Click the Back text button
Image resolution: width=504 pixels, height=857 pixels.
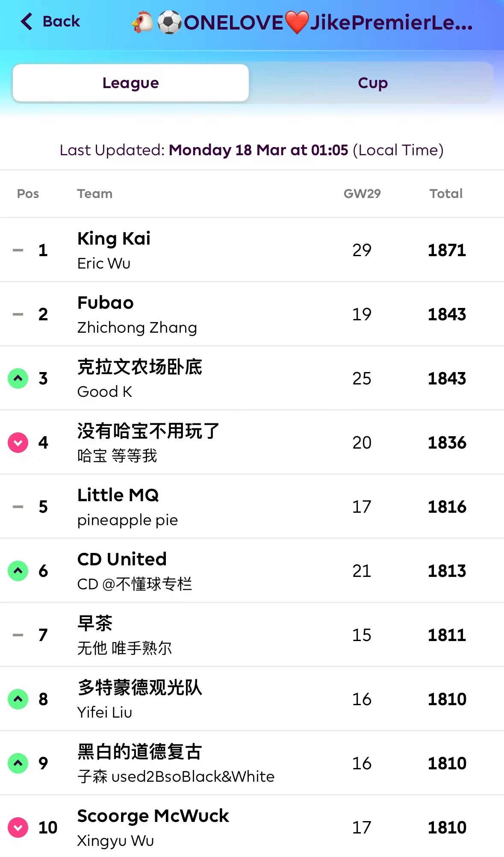coord(61,21)
